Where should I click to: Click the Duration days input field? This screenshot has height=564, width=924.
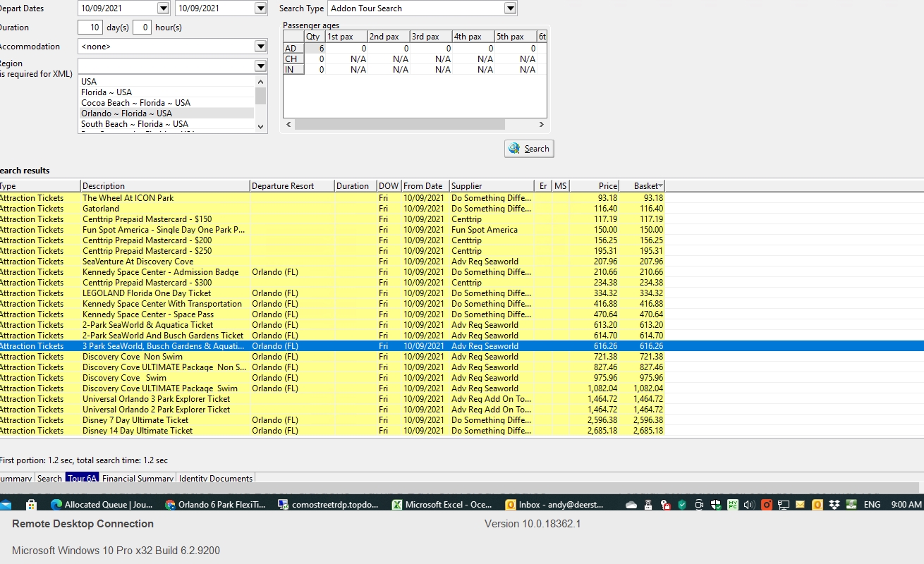pyautogui.click(x=90, y=27)
